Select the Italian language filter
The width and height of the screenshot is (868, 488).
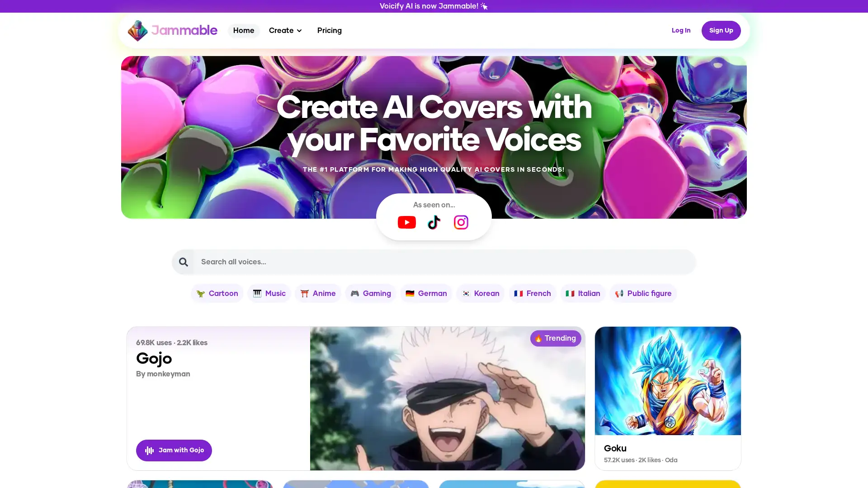click(583, 293)
